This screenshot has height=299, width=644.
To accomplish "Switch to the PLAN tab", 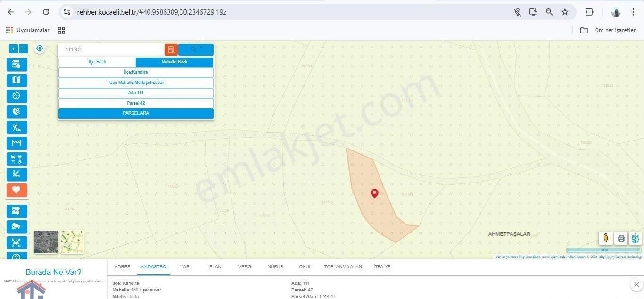I will tap(215, 267).
